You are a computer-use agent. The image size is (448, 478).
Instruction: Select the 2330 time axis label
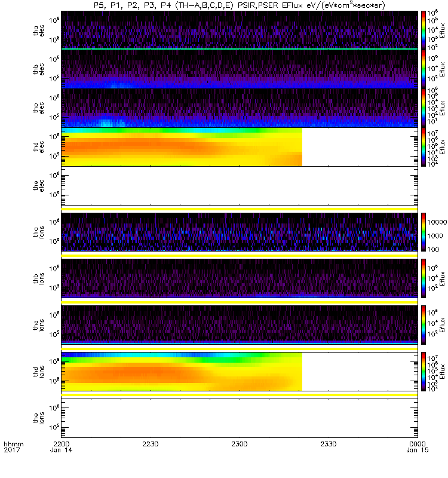click(x=329, y=444)
